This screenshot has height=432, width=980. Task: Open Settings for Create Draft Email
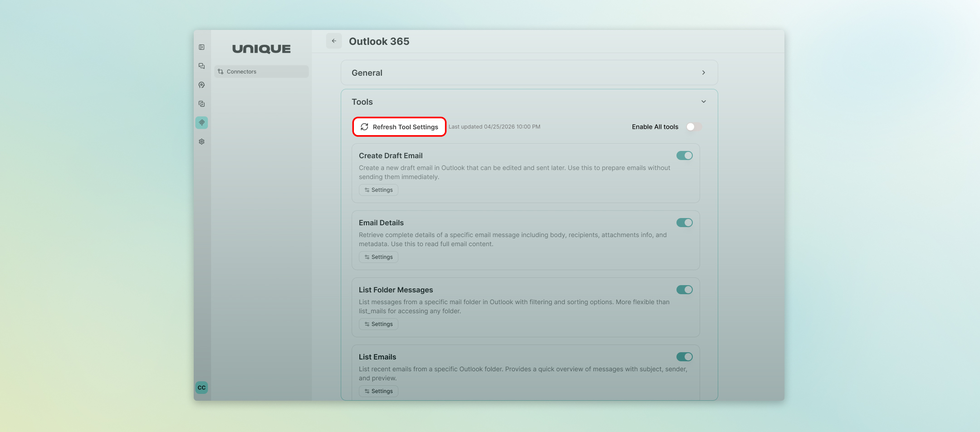coord(378,190)
